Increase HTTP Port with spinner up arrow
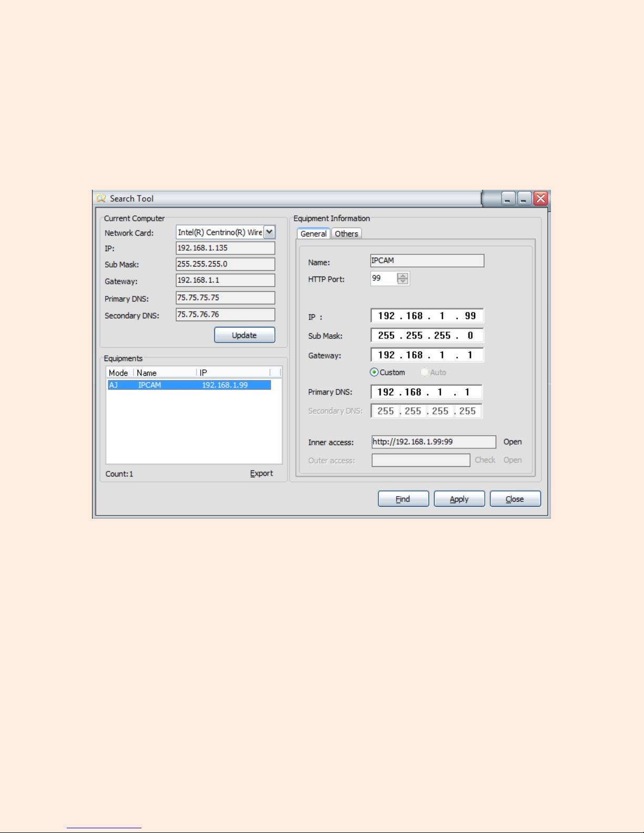 pos(403,275)
